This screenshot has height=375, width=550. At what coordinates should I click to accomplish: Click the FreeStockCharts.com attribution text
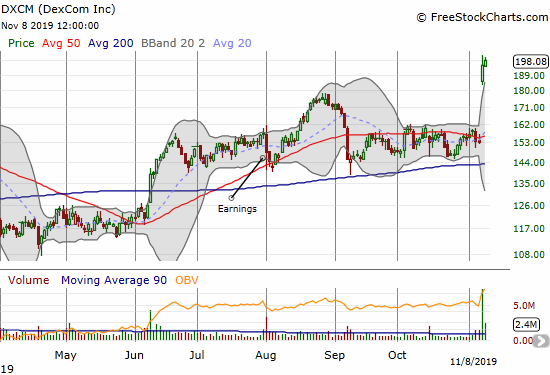(482, 17)
